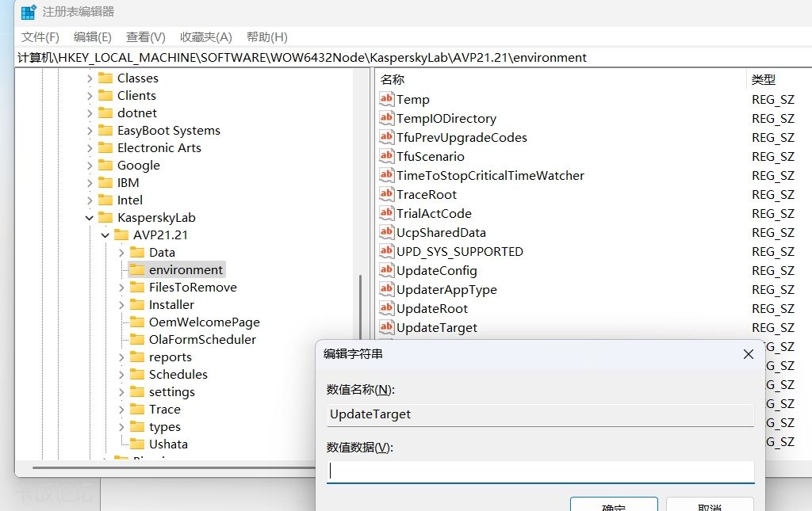
Task: Click the Google folder icon
Action: pos(105,165)
